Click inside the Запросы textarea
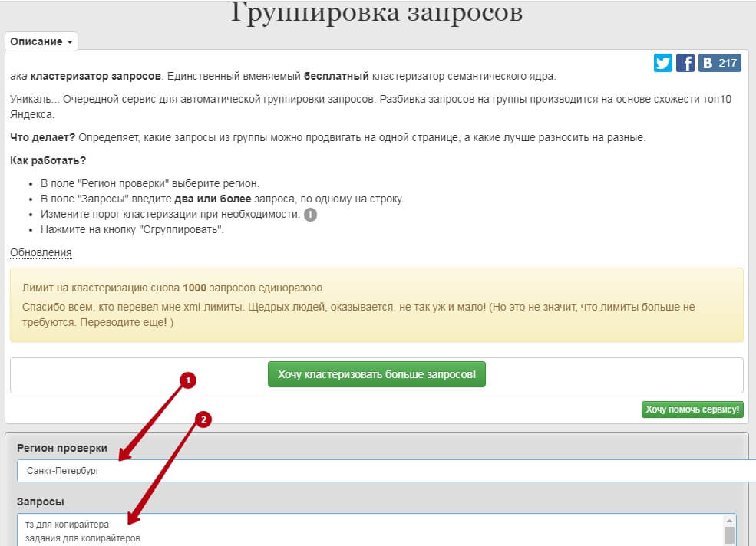Screen dimensions: 756x546 point(377,530)
